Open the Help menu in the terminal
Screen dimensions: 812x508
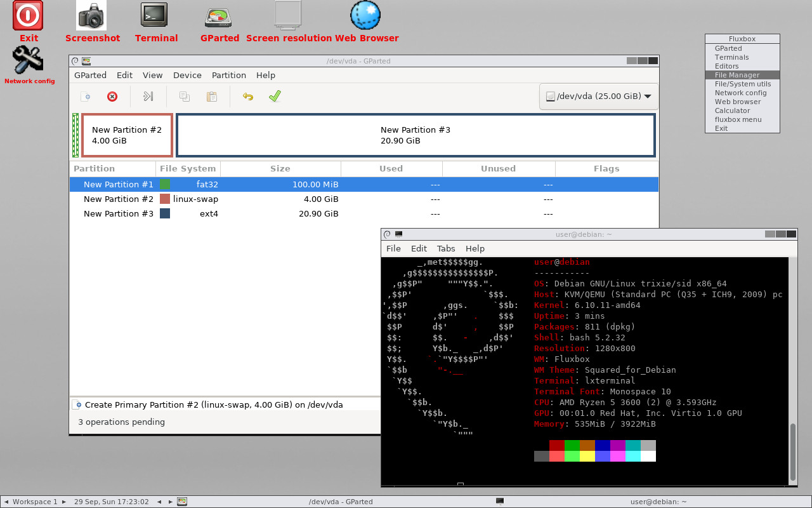click(475, 248)
